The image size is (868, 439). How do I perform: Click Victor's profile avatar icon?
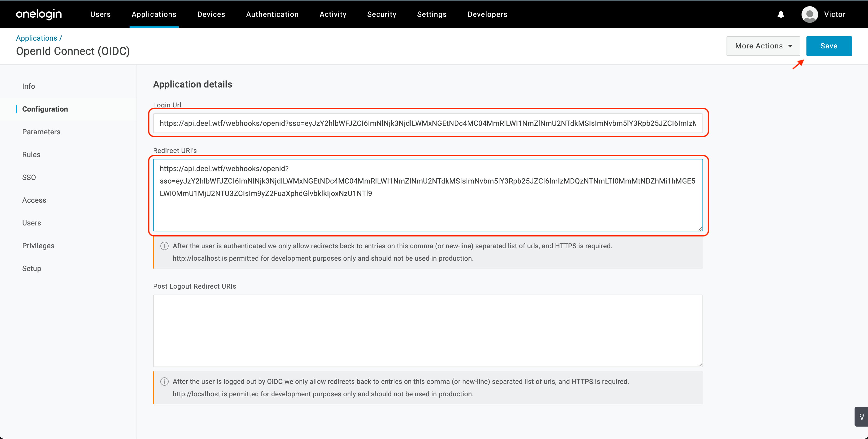(x=809, y=14)
